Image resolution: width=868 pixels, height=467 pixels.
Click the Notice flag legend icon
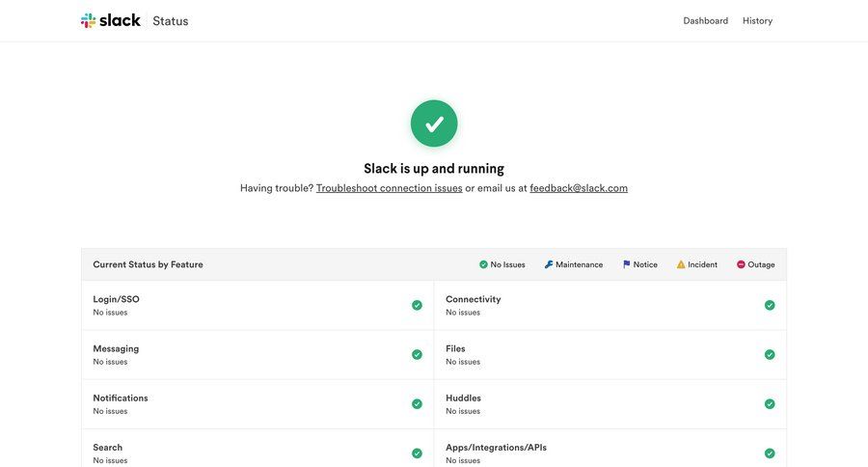[x=627, y=264]
